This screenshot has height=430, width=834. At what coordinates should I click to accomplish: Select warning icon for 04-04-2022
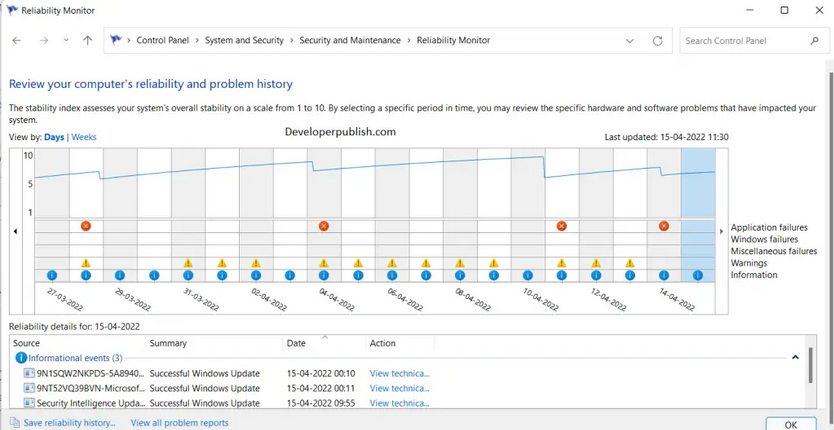tap(323, 263)
